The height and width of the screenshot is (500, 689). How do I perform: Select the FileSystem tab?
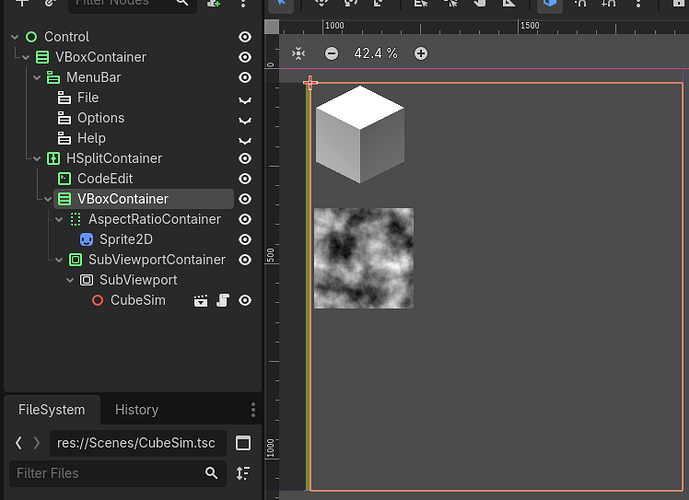point(51,410)
